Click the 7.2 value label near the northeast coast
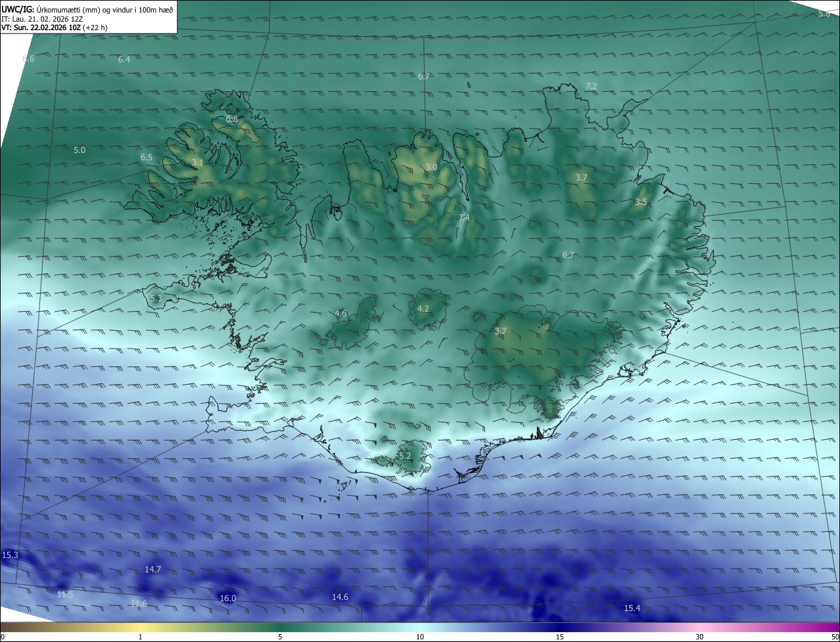The width and height of the screenshot is (840, 642). point(591,87)
